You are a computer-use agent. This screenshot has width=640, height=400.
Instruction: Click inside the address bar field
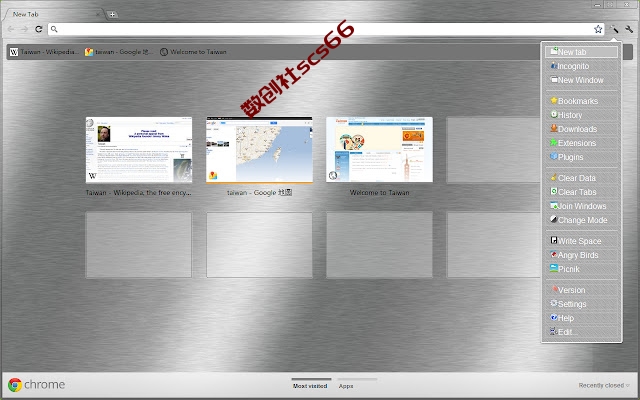coord(327,29)
